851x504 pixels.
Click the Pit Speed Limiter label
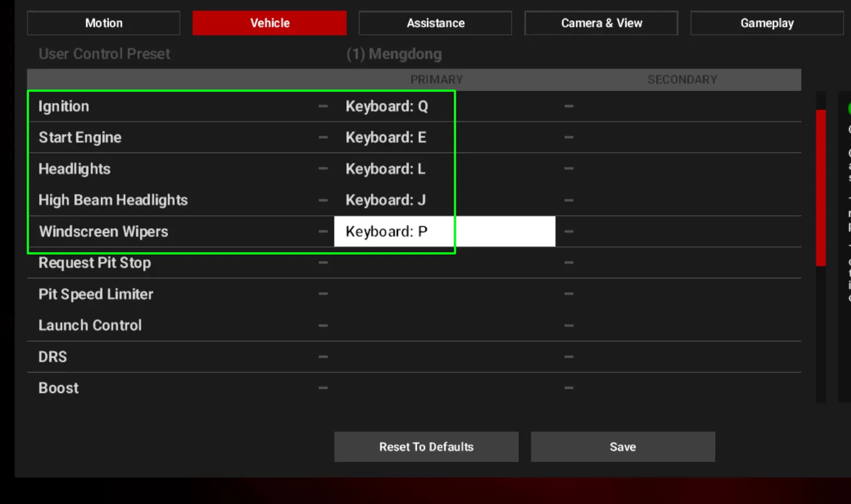[96, 294]
